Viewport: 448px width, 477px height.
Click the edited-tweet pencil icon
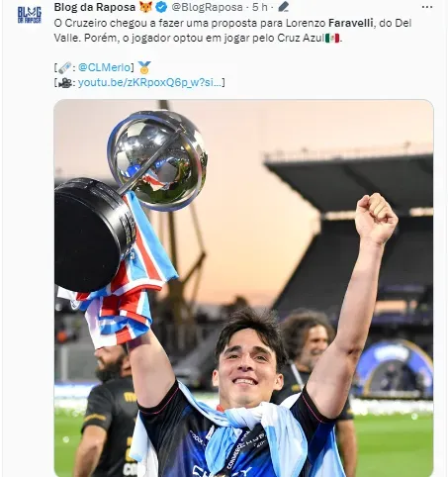pos(283,7)
